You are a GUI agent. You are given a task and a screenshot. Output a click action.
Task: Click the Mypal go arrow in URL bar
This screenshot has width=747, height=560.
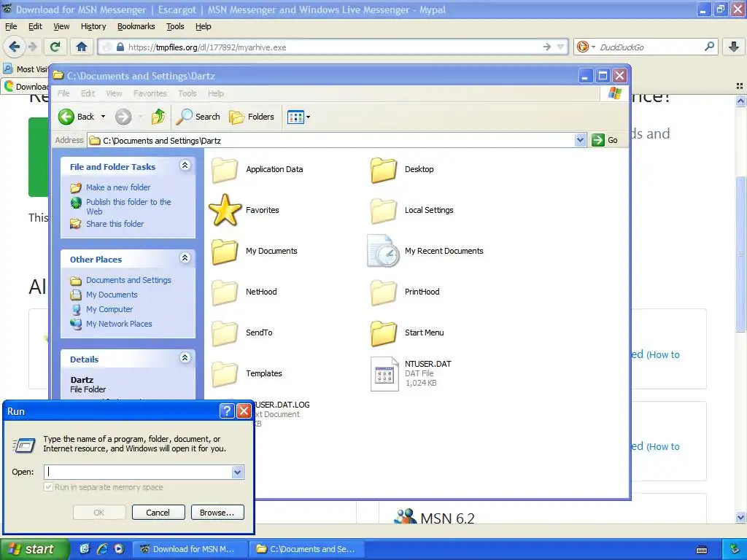[547, 47]
